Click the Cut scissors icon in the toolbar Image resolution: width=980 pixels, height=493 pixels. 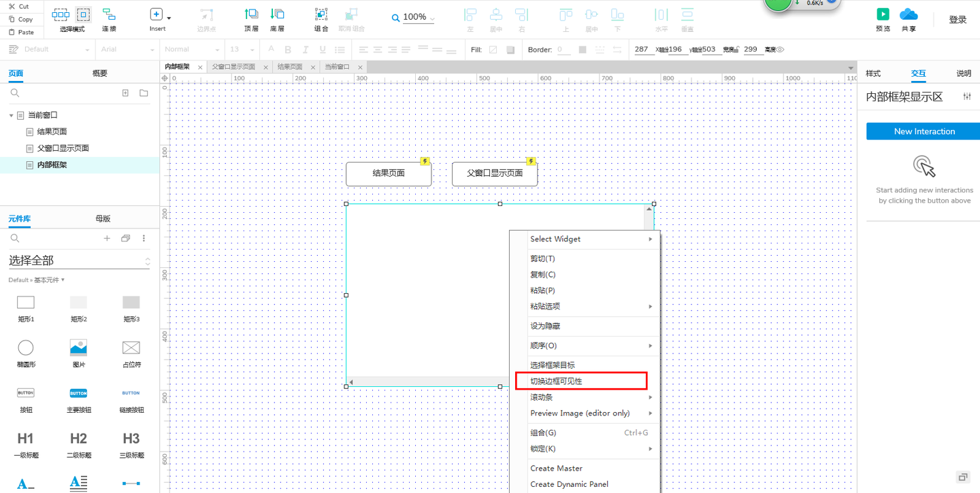coord(12,7)
